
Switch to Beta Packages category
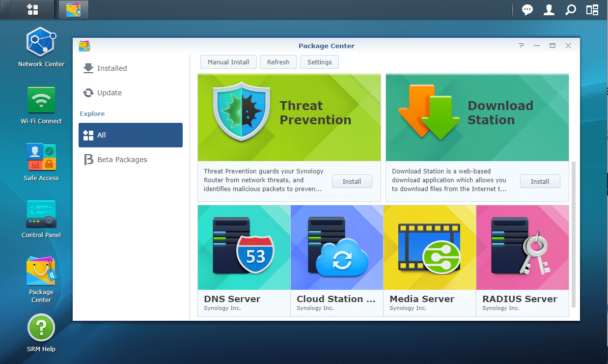pos(122,160)
